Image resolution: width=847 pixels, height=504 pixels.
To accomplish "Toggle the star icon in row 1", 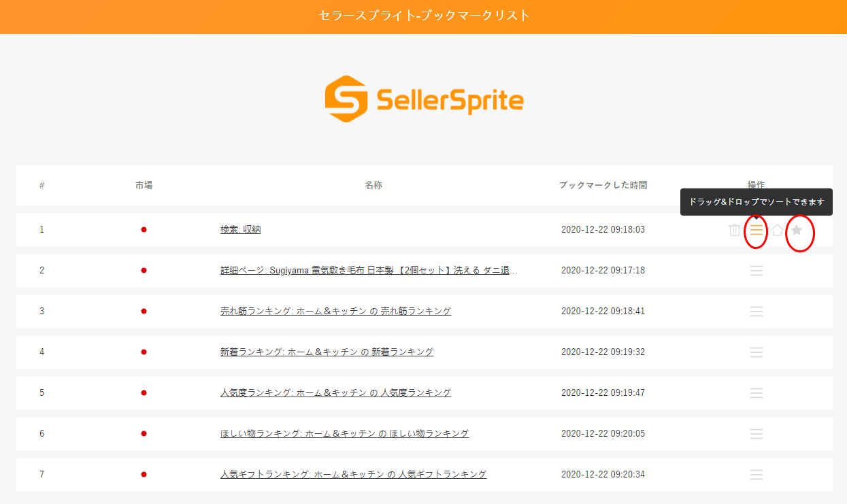I will pos(797,230).
